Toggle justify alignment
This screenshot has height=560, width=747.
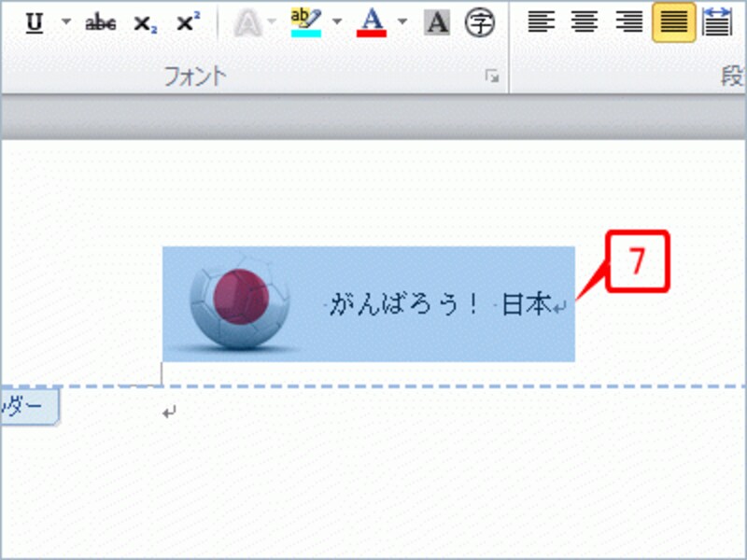coord(673,22)
